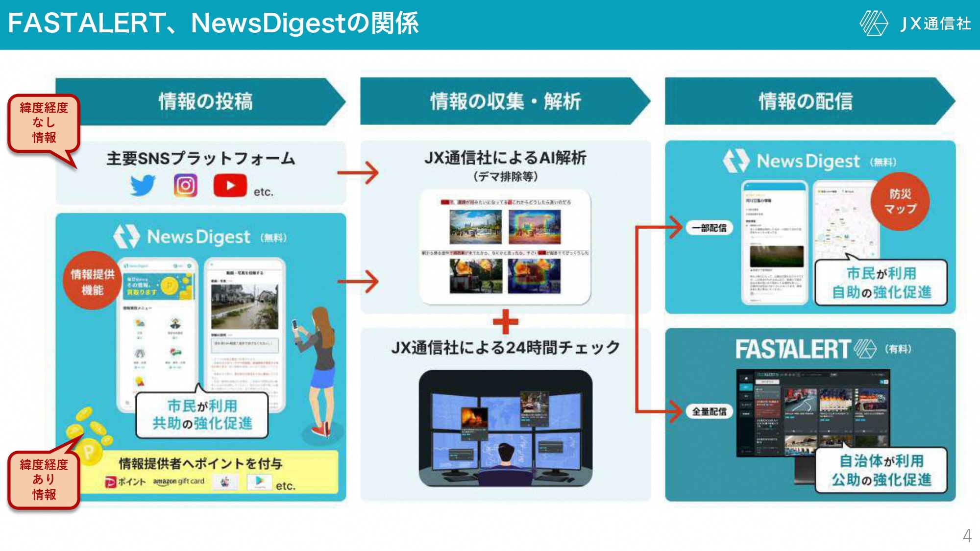The height and width of the screenshot is (551, 980).
Task: Click the 情報提供者へポイントを付与 text
Action: pyautogui.click(x=201, y=463)
